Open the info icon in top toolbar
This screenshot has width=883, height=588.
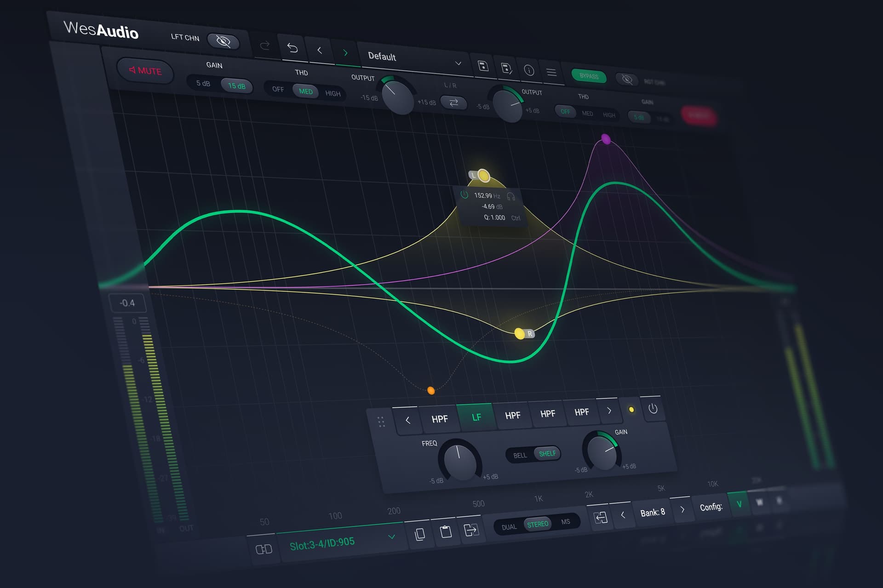(529, 70)
